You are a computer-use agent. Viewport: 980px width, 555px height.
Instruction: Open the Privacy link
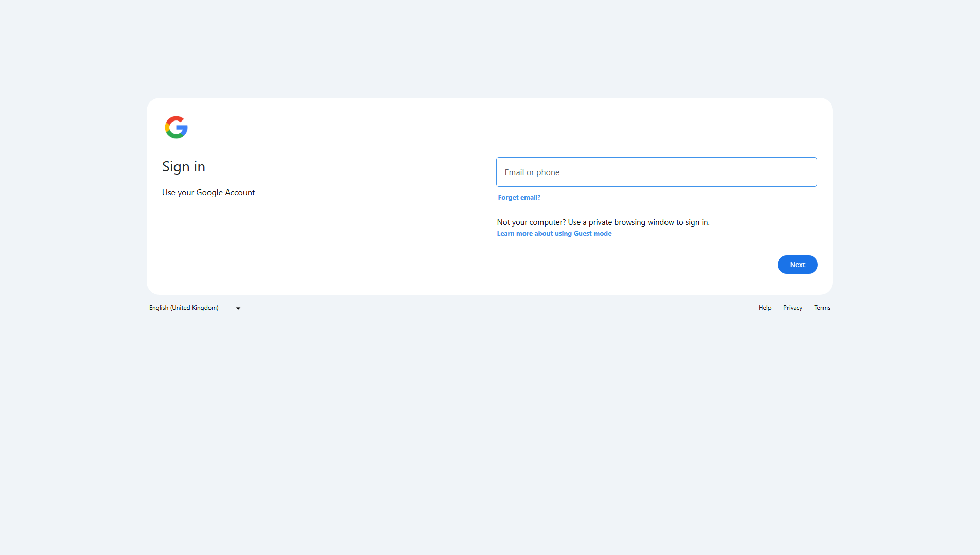click(x=793, y=308)
